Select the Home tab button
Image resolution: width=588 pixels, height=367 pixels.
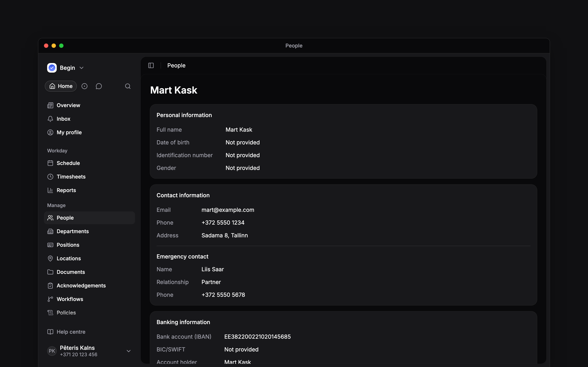pos(61,86)
